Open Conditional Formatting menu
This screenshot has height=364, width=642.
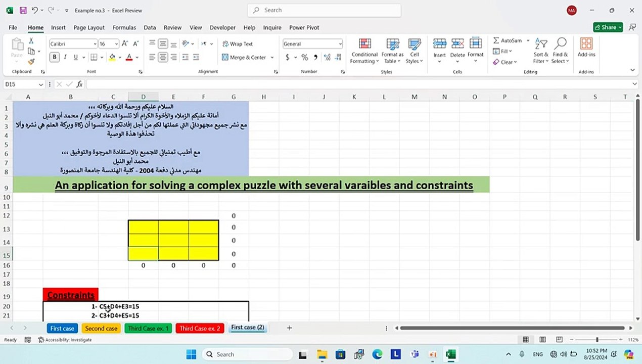point(364,51)
